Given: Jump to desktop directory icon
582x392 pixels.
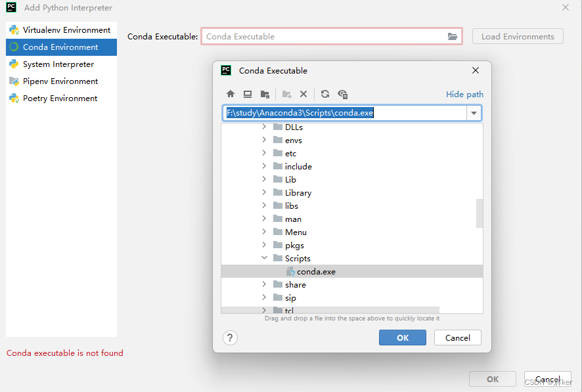Looking at the screenshot, I should click(x=248, y=94).
